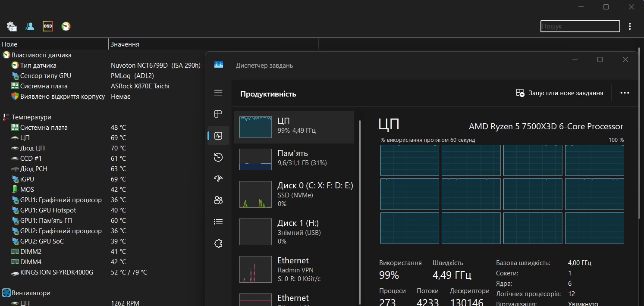Click the blue users toolbar icon
Viewport: 644px width, 306px height.
(x=30, y=26)
